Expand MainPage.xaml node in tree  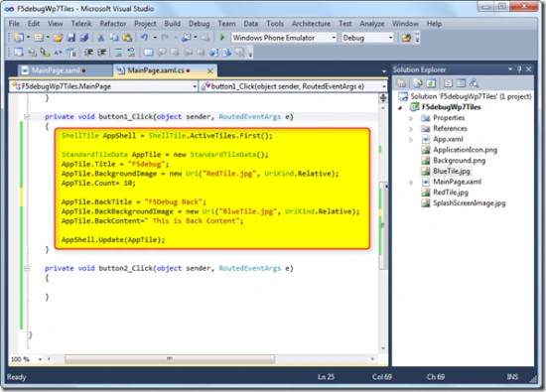411,183
